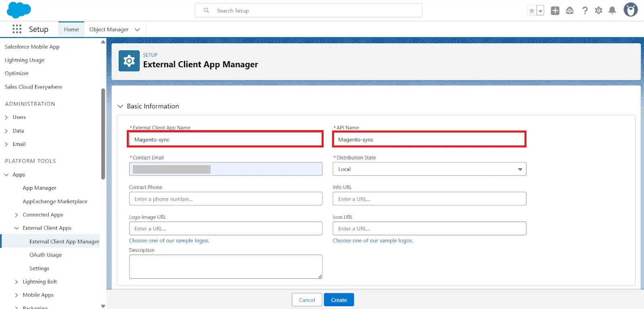
Task: Click the Create button
Action: 339,300
